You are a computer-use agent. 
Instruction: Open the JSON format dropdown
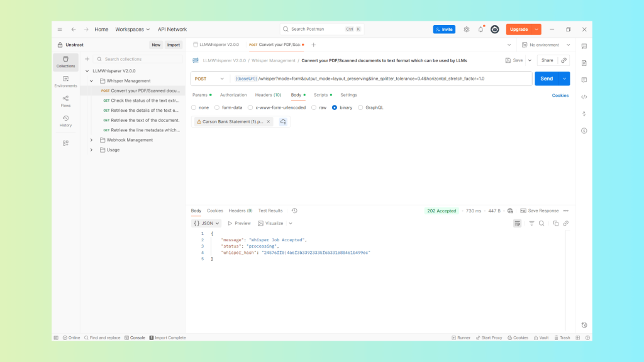[206, 223]
